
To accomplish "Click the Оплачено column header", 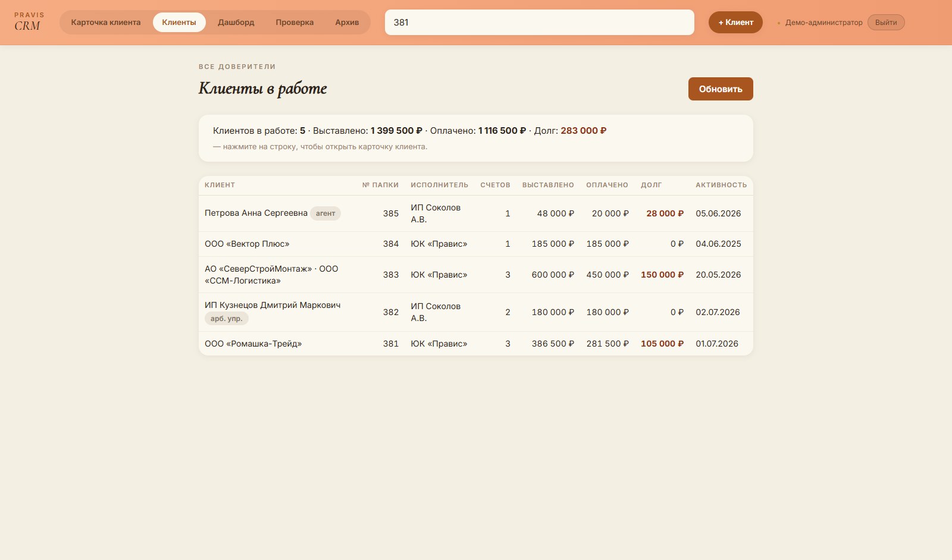I will (607, 185).
